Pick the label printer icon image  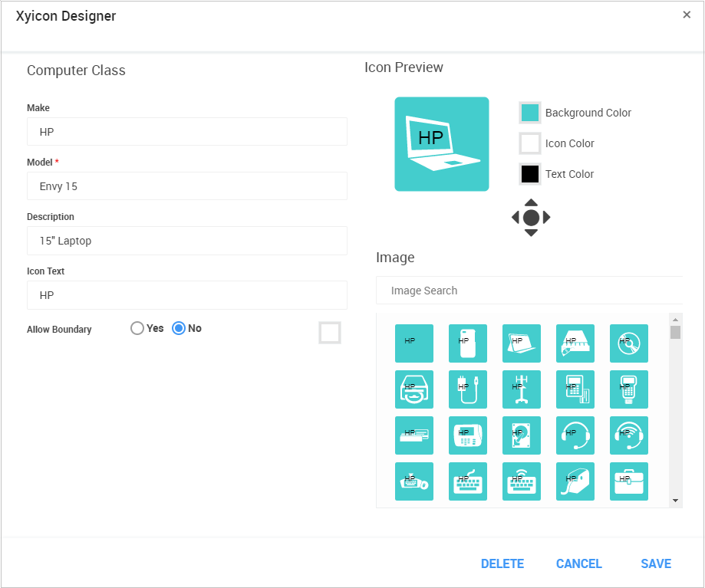[x=575, y=481]
